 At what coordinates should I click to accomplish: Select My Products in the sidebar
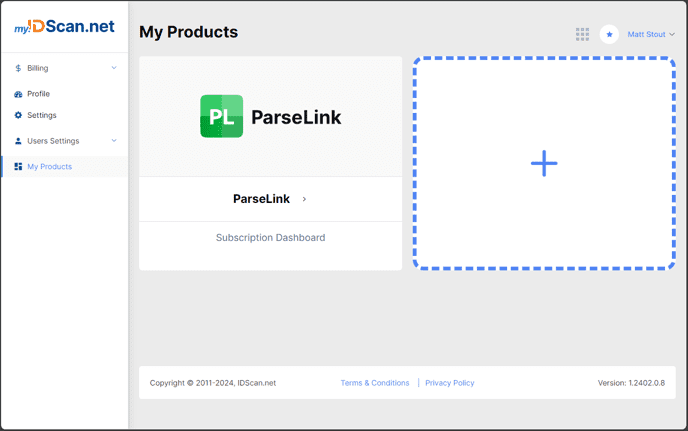pos(49,166)
